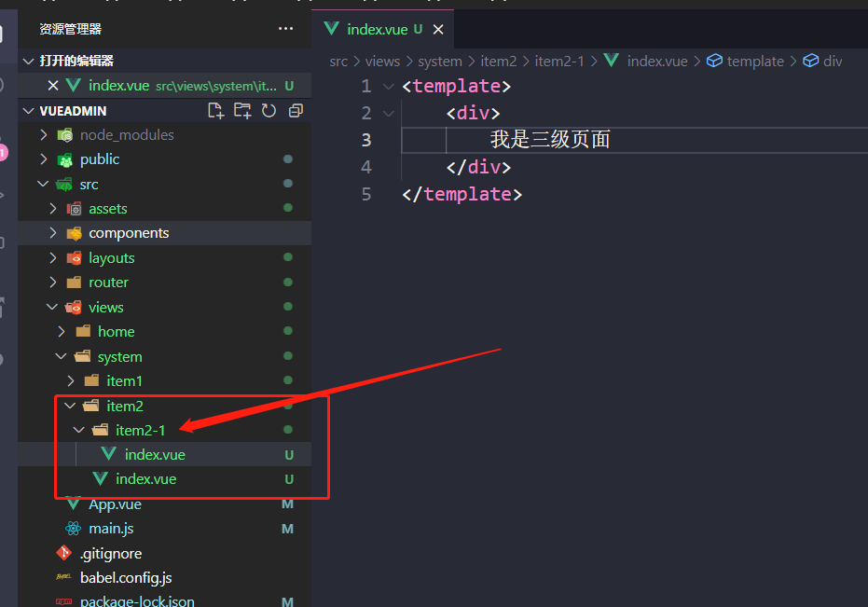
Task: Click the M status badge on main.js
Action: [x=287, y=529]
